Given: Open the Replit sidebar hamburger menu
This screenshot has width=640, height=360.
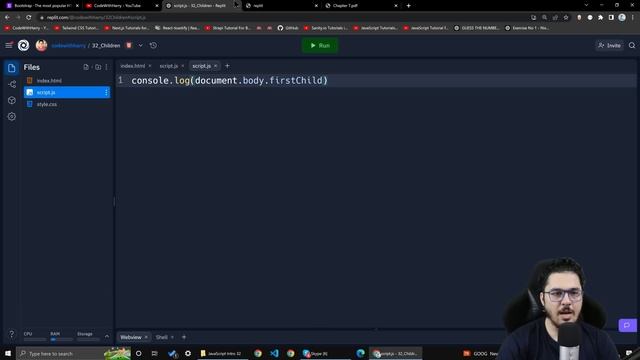Looking at the screenshot, I should click(9, 45).
